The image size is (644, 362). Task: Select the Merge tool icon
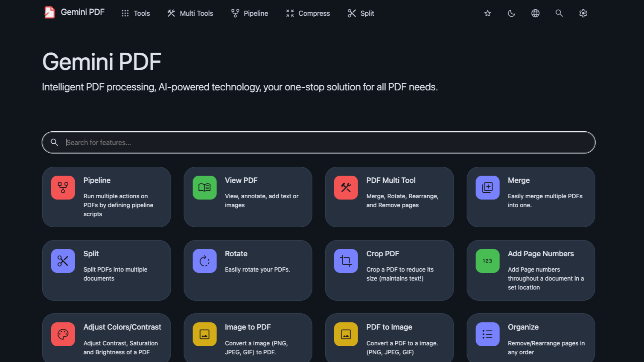click(x=487, y=187)
